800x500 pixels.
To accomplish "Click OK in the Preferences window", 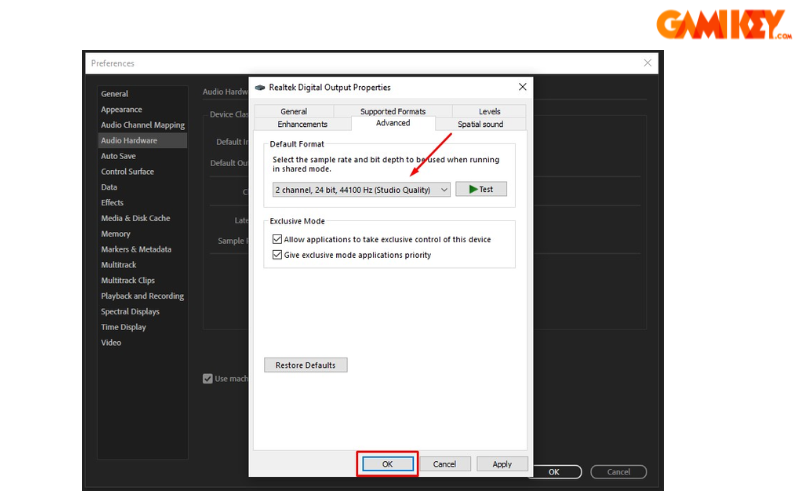I will pos(554,472).
